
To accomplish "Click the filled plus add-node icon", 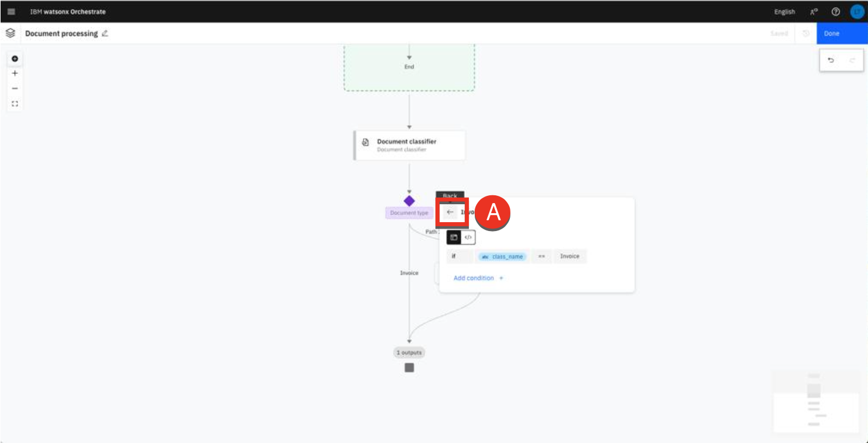I will pos(15,58).
